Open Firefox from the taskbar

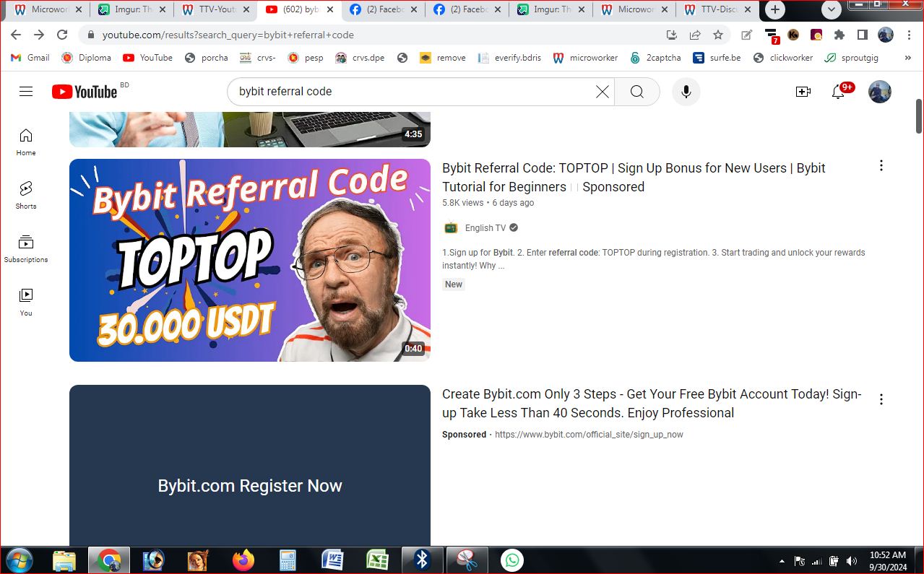243,560
